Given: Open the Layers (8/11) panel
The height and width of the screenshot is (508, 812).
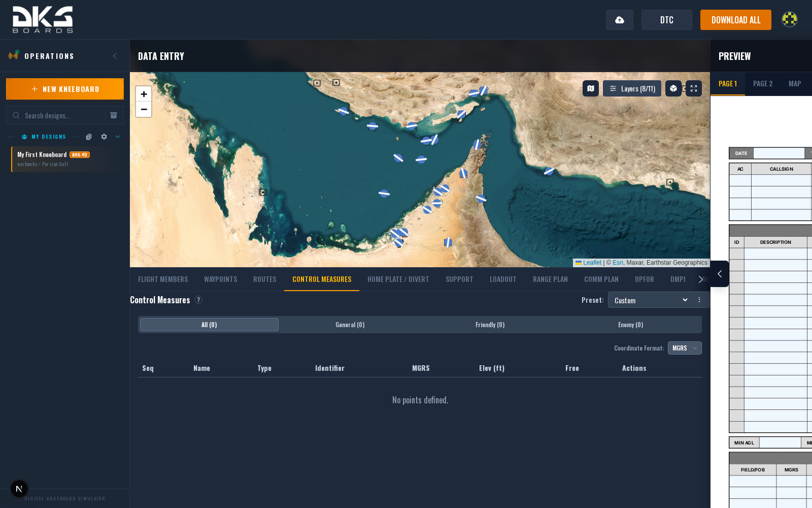Looking at the screenshot, I should (632, 88).
